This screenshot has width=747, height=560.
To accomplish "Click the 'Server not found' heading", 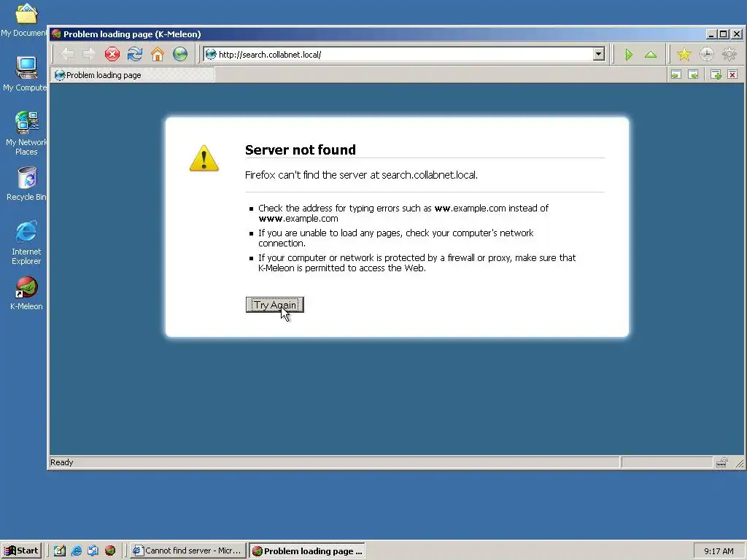I will (300, 149).
